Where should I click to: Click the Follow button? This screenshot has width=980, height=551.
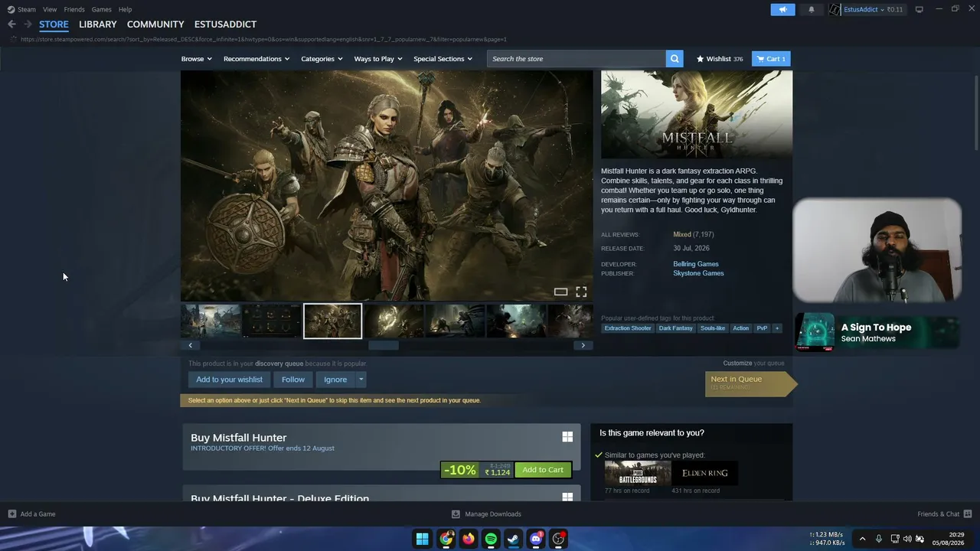293,380
